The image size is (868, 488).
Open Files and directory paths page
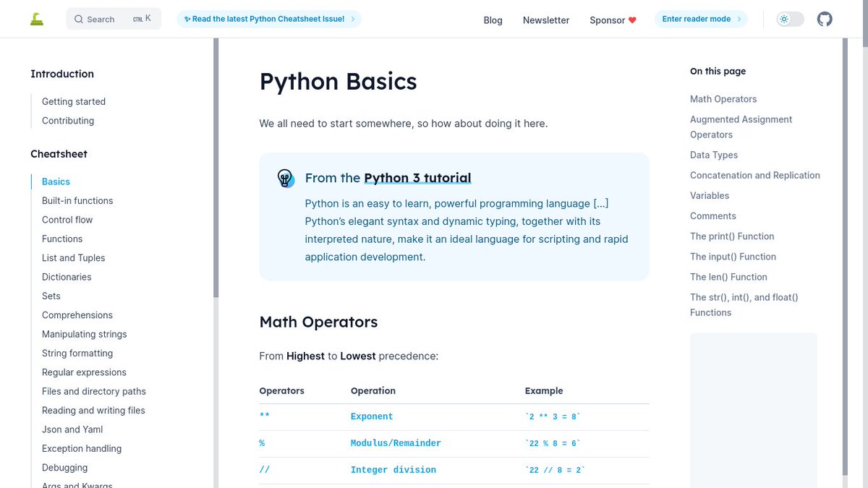[x=94, y=391]
